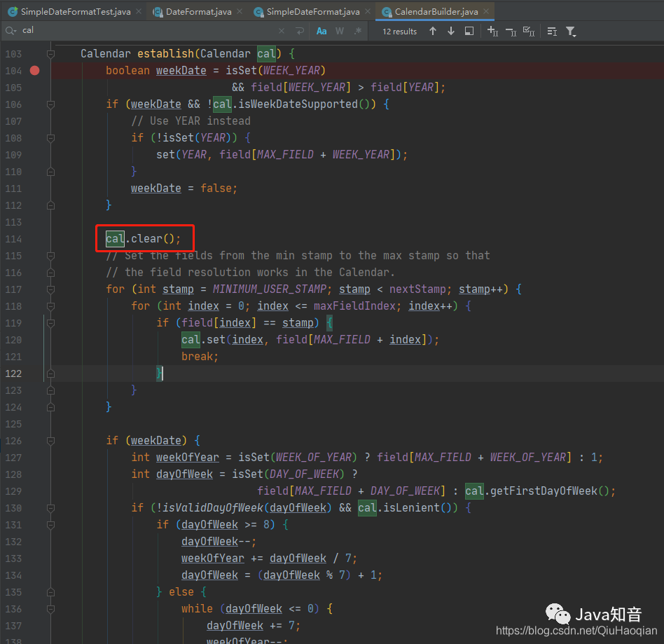Close the DateFormat.java tab
Viewport: 664px width, 644px height.
[x=240, y=11]
